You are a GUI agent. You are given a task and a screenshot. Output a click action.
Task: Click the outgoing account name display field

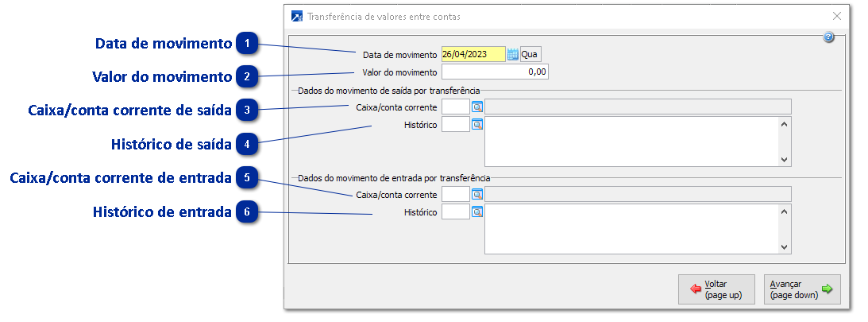pyautogui.click(x=638, y=107)
